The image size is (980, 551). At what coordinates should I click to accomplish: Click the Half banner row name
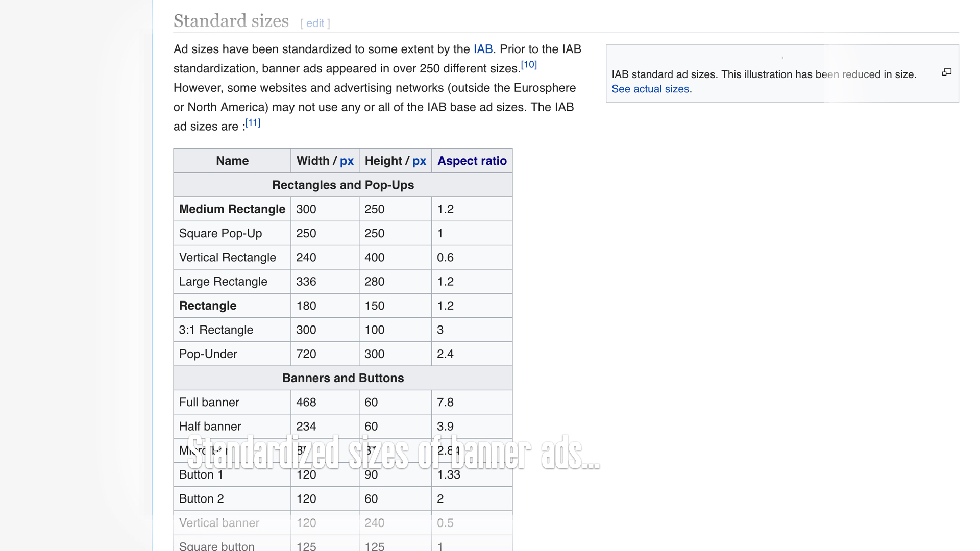[210, 427]
